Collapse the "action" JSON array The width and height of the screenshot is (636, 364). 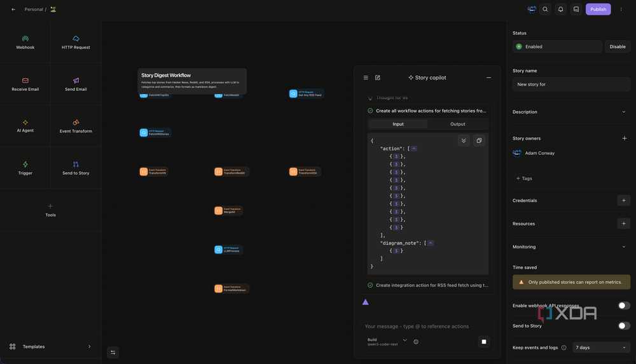(x=414, y=149)
